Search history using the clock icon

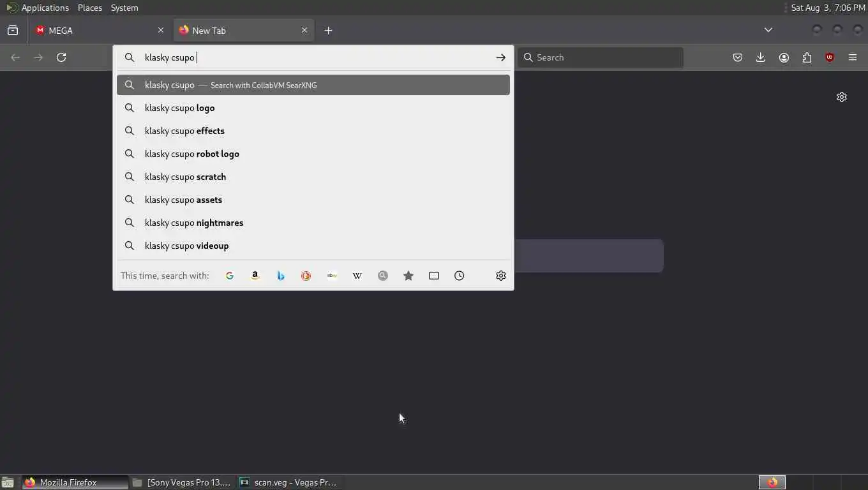460,276
